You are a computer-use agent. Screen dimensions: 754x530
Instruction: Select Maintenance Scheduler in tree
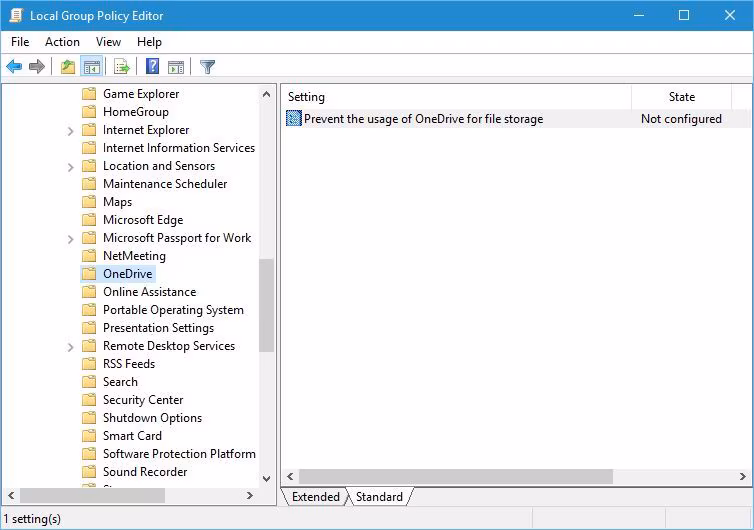[x=165, y=184]
